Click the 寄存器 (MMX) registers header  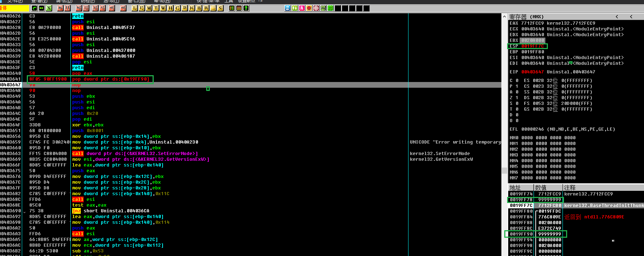(526, 17)
